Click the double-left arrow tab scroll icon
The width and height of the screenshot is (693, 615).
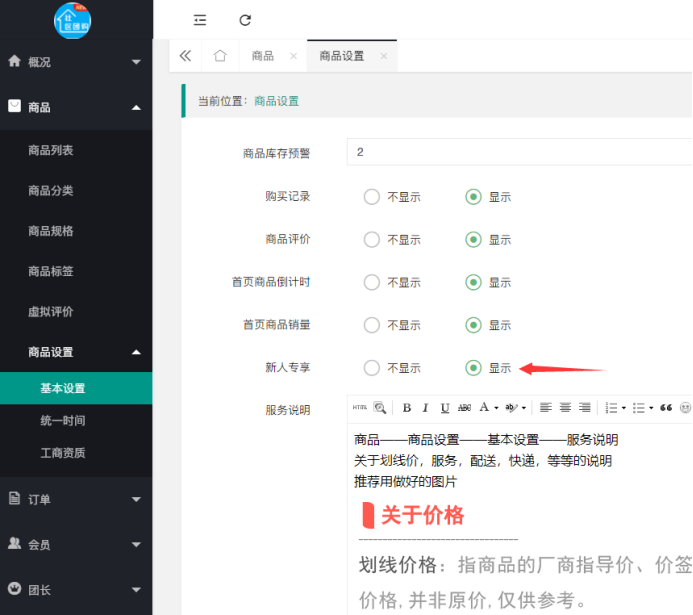[x=185, y=56]
